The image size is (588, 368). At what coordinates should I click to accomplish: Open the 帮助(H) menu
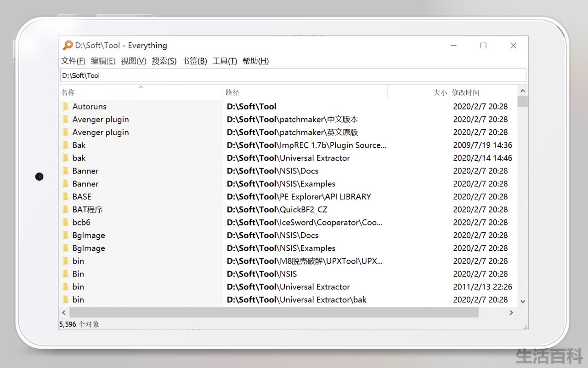(x=255, y=61)
